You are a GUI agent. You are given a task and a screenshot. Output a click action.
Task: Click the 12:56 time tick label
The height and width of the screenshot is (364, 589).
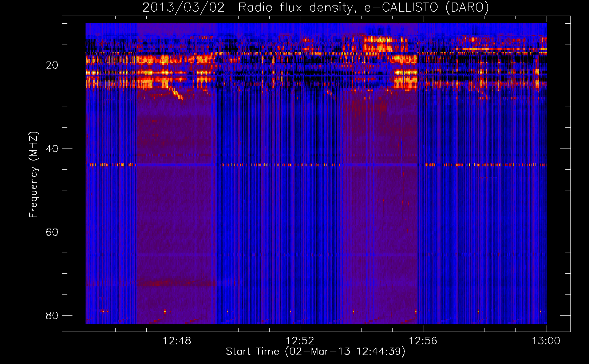(x=423, y=341)
